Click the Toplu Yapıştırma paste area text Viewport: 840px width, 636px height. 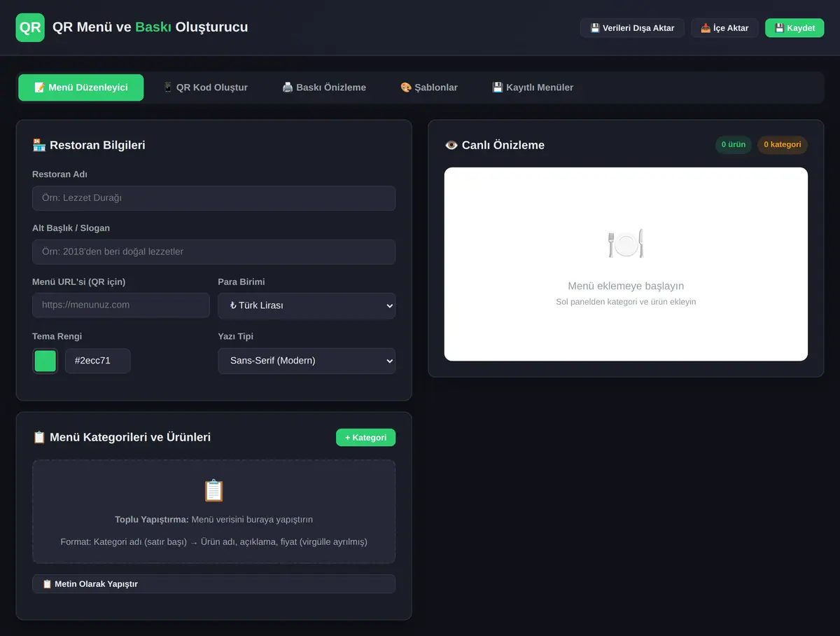click(x=213, y=520)
